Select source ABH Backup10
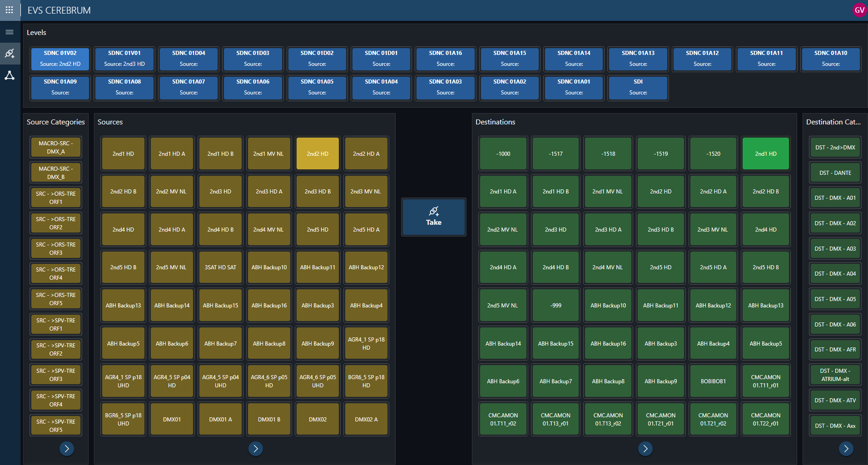Screen dimensions: 868x465 [x=269, y=267]
